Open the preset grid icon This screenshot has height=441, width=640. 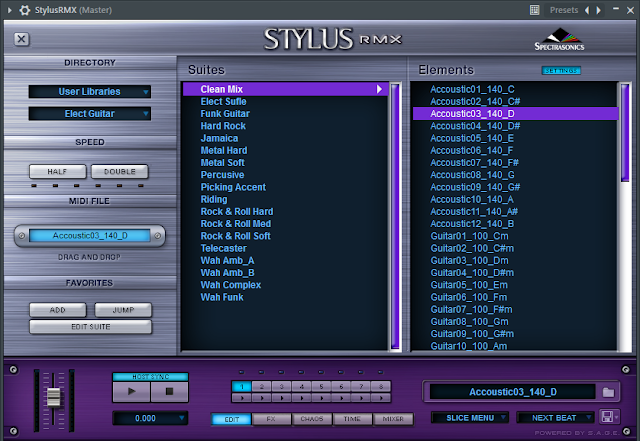click(534, 10)
